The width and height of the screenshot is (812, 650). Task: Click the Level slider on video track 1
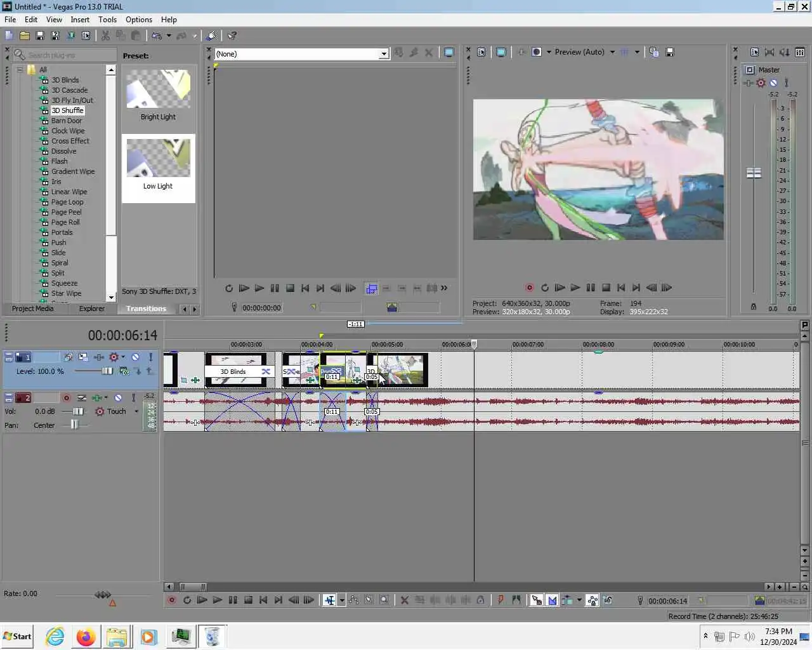(107, 371)
